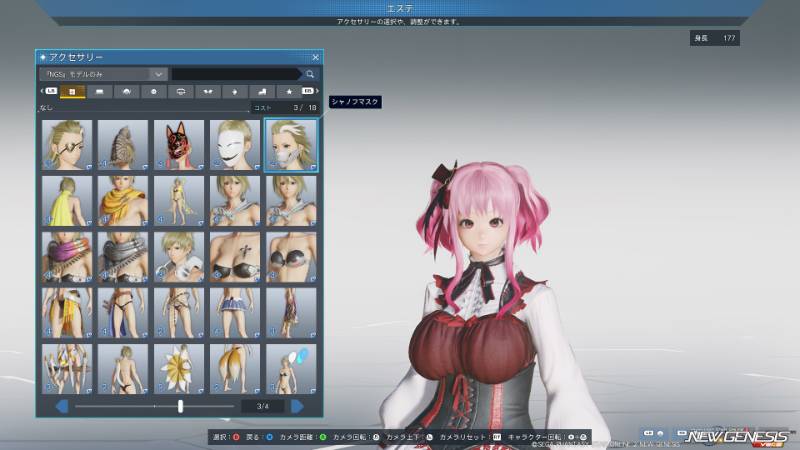
Task: Click the 3/4 page indicator
Action: pyautogui.click(x=262, y=407)
